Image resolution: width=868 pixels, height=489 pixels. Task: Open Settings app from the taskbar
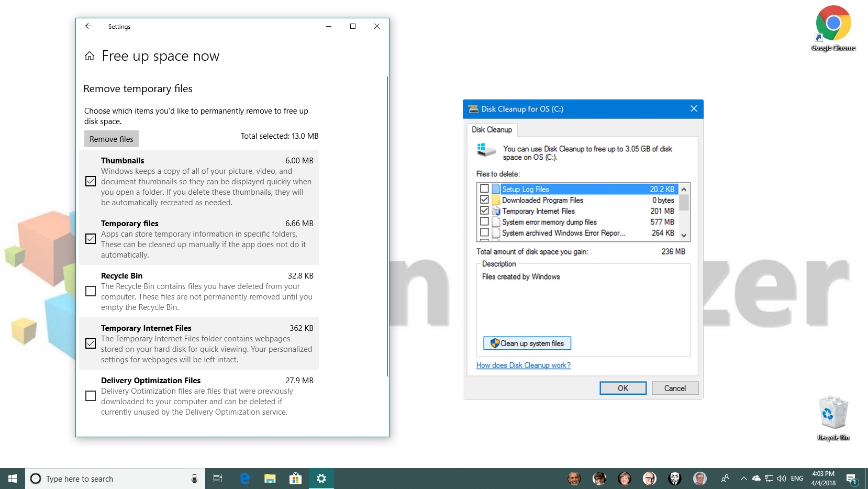click(321, 479)
